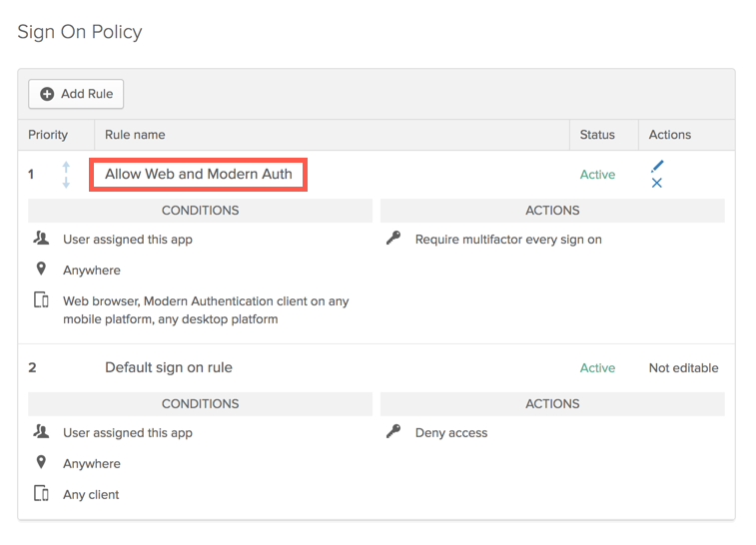Click the key icon beside Require multifactor
This screenshot has height=545, width=756.
[393, 240]
